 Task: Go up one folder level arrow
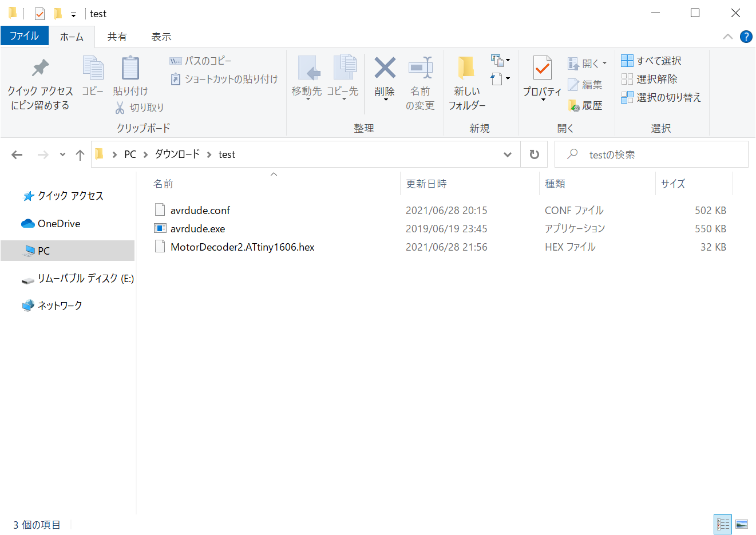point(80,154)
